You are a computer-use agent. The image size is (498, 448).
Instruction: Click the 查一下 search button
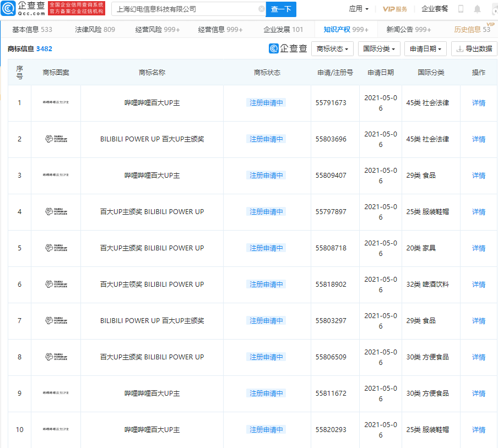pyautogui.click(x=281, y=9)
